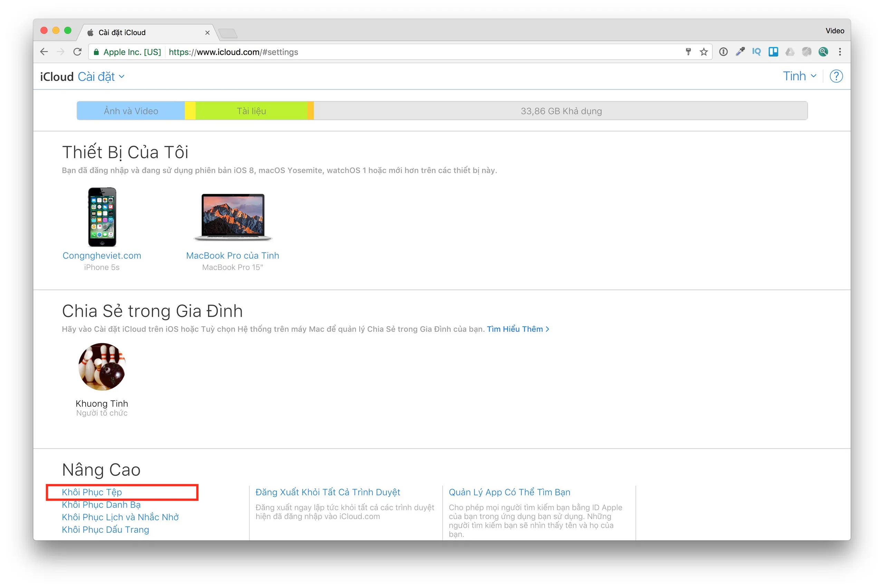Click the Ảnh và Video storage segment
Image resolution: width=884 pixels, height=588 pixels.
[131, 111]
